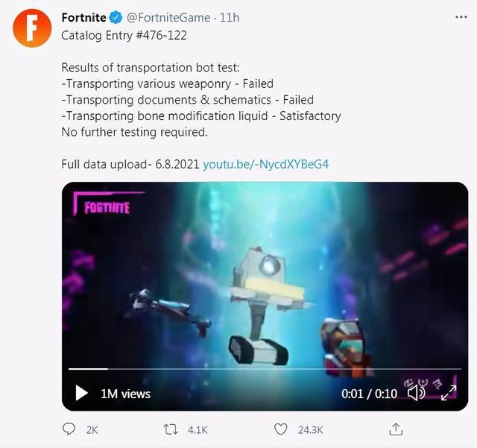This screenshot has height=448, width=477.
Task: Share the tweet with the upload icon
Action: pos(397,429)
